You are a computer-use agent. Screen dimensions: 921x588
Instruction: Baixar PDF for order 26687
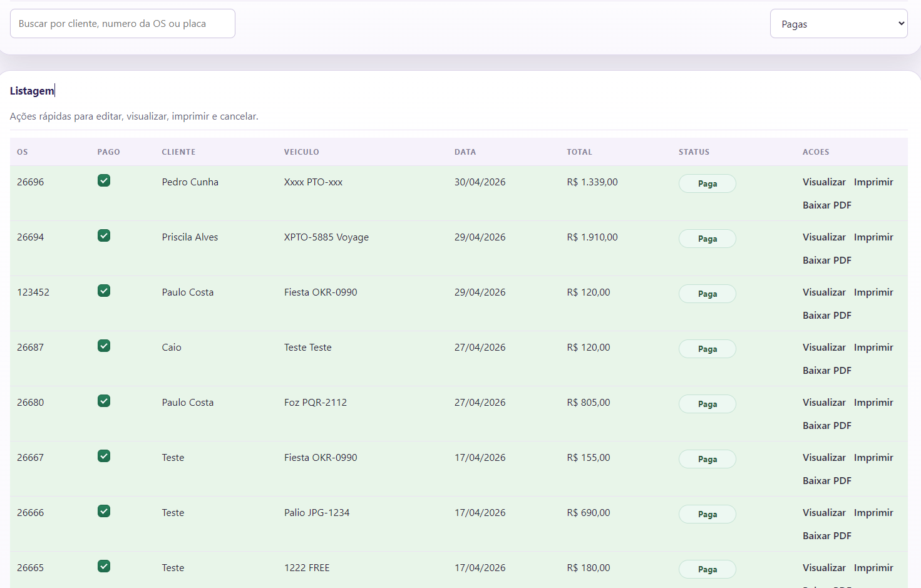tap(827, 371)
